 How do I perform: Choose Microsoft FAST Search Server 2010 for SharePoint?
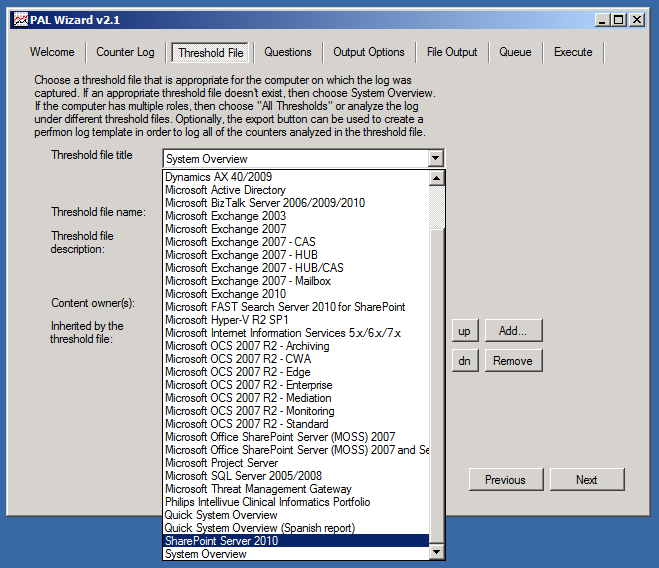[x=296, y=307]
